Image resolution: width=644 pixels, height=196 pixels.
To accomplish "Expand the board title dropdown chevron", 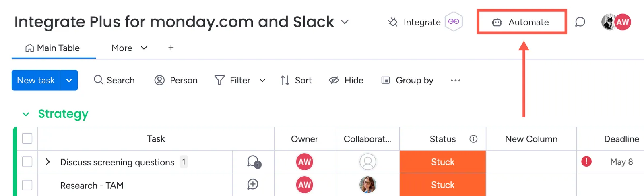I will coord(345,22).
